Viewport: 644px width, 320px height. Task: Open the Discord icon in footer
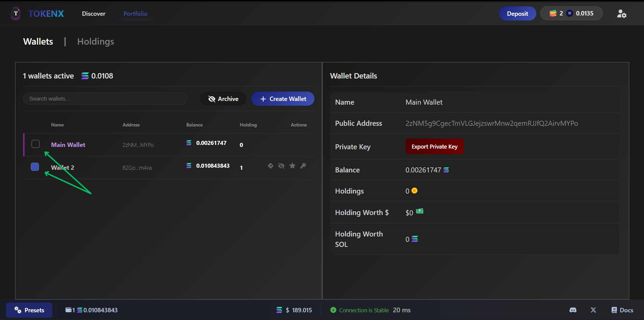pos(573,310)
